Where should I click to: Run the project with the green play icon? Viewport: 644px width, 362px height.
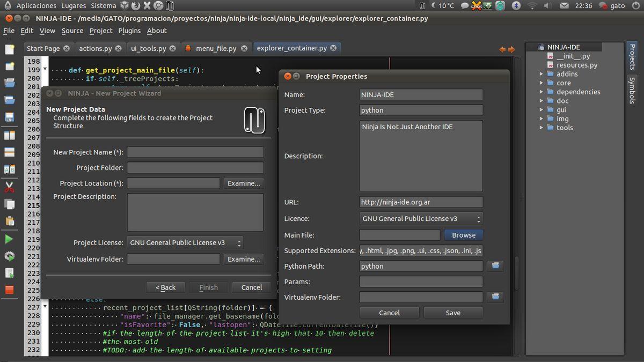[x=9, y=239]
